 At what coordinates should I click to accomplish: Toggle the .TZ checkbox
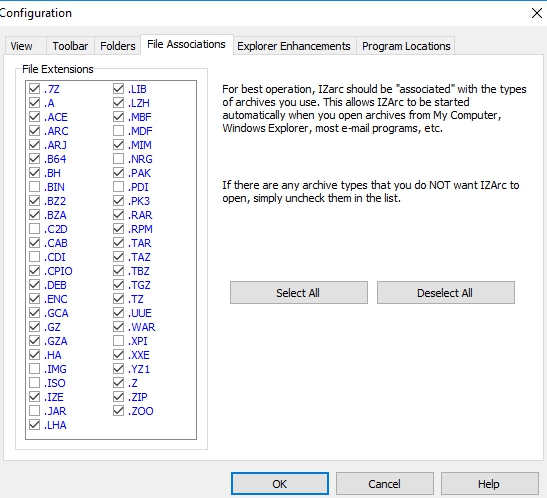pos(119,299)
